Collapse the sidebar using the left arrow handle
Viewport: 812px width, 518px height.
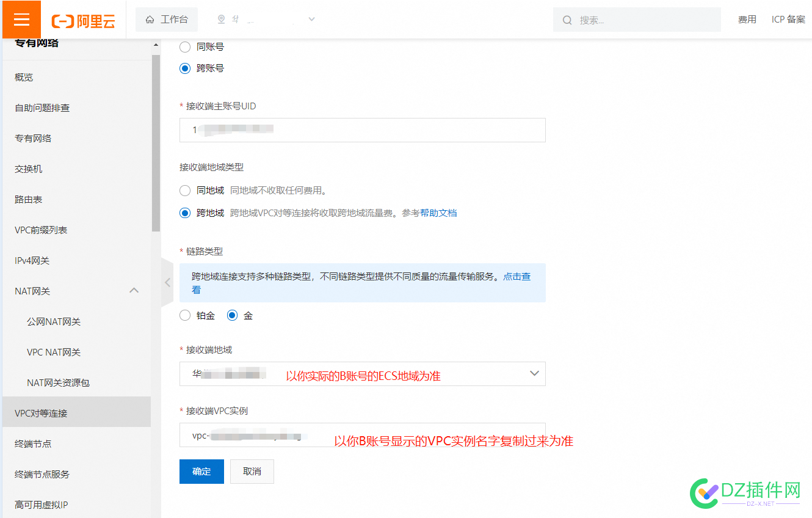(167, 282)
